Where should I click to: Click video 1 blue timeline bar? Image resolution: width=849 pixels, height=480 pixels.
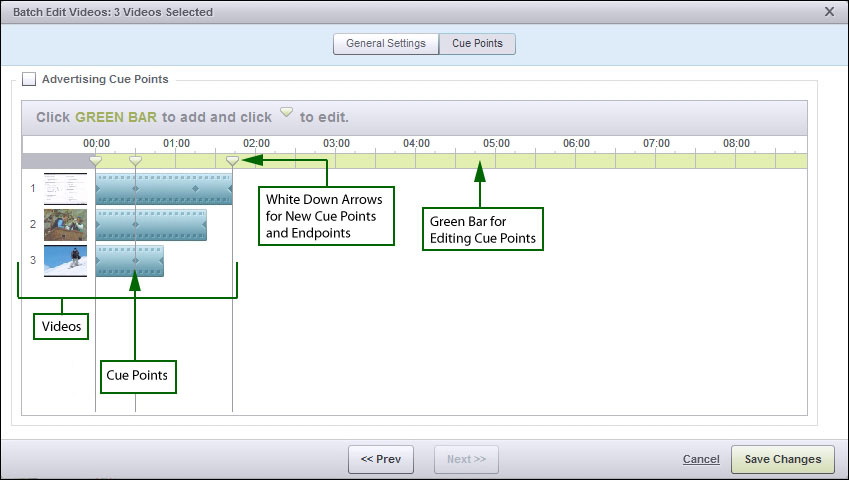(x=164, y=189)
